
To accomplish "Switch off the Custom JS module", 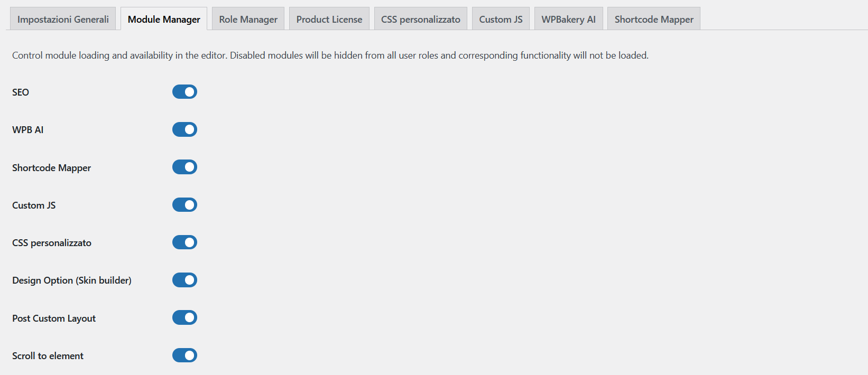I will (184, 205).
